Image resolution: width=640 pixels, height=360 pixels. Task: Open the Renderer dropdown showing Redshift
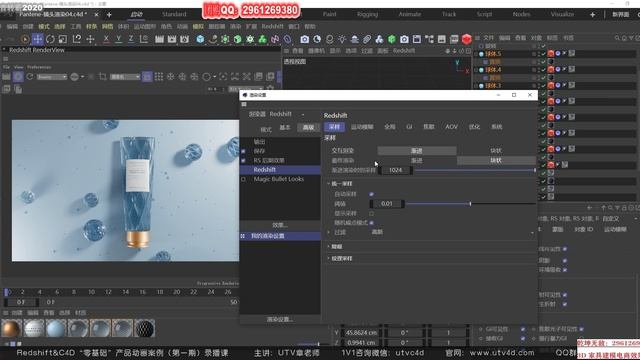click(287, 114)
